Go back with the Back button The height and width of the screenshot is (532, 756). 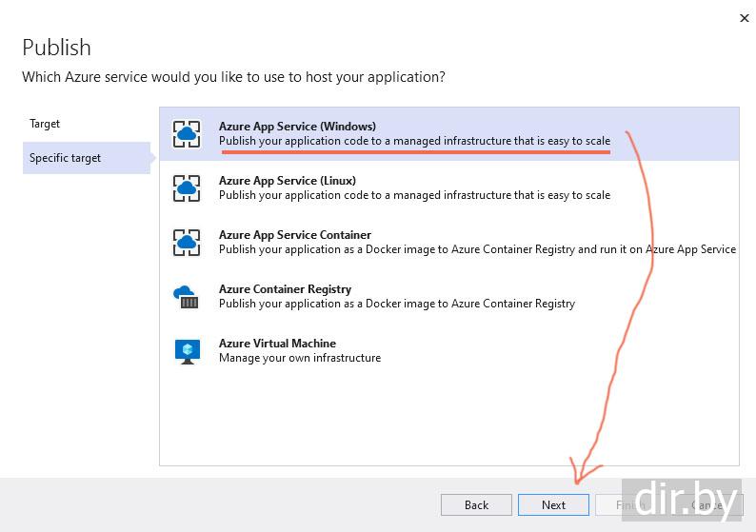click(476, 505)
